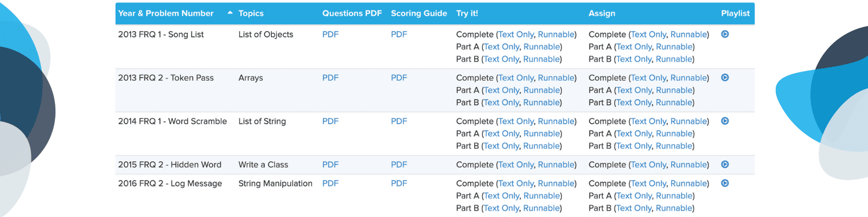Open Questions PDF for 2013 FRQ 1 Song List

[330, 34]
